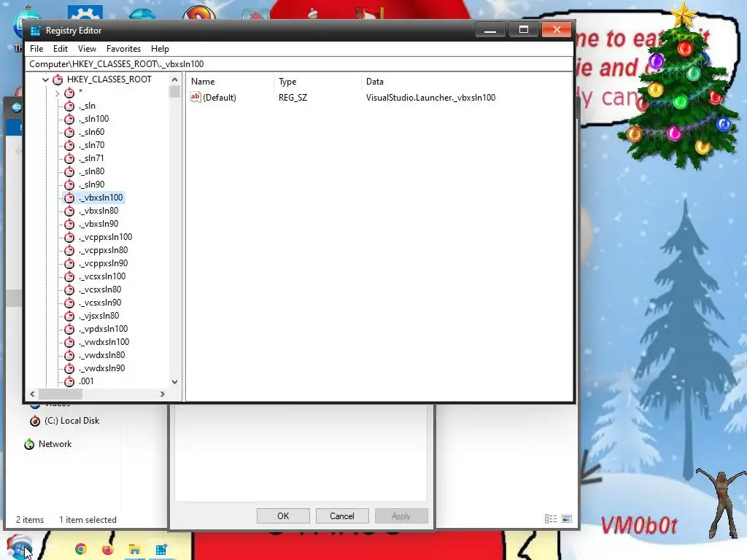Click the ._sln90 key icon
Screen dimensions: 747x560
[69, 184]
